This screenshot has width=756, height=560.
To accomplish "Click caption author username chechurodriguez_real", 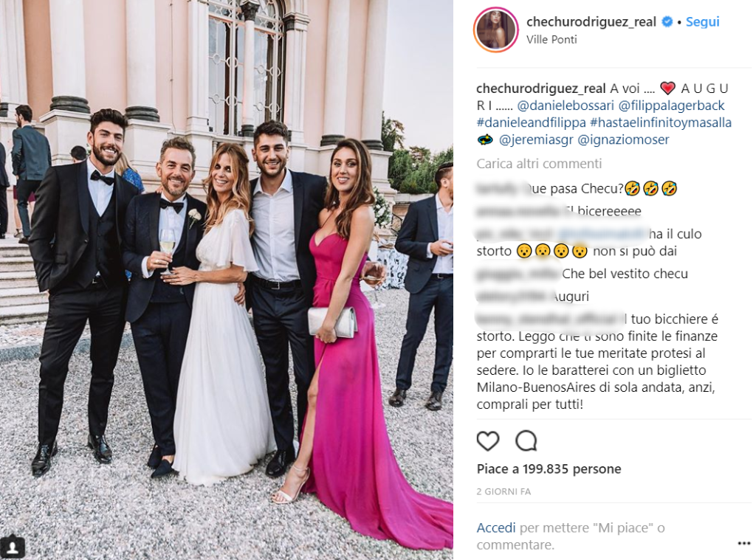I will pyautogui.click(x=541, y=89).
